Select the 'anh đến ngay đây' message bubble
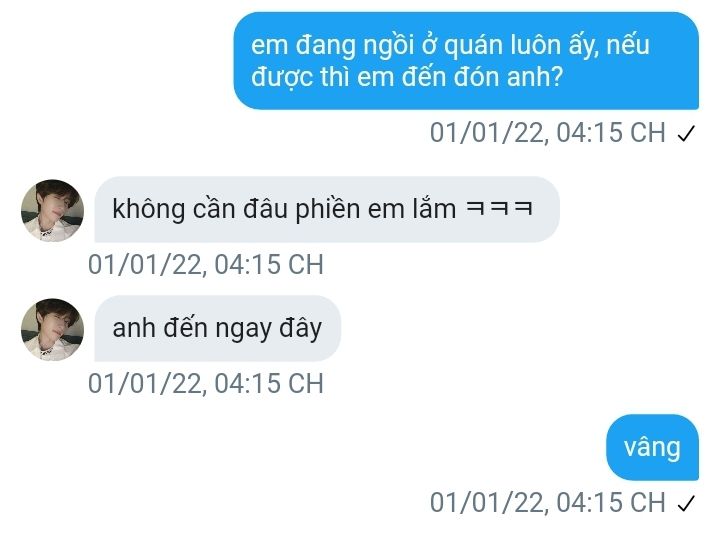Viewport: 720px width, 539px height. (x=218, y=328)
